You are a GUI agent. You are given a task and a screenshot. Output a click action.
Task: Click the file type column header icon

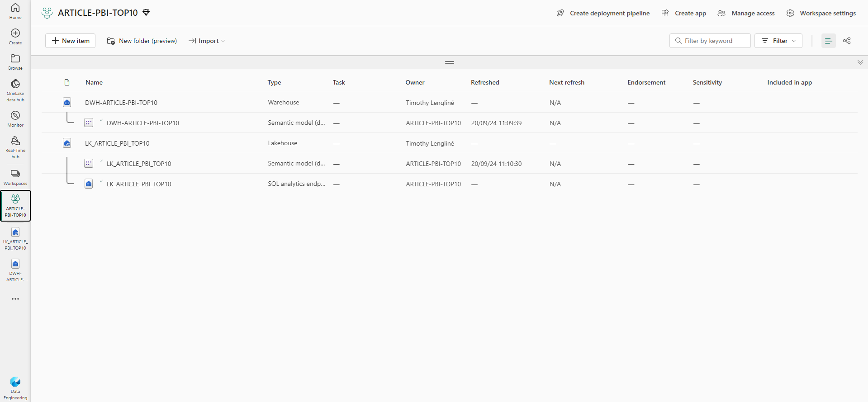click(67, 82)
